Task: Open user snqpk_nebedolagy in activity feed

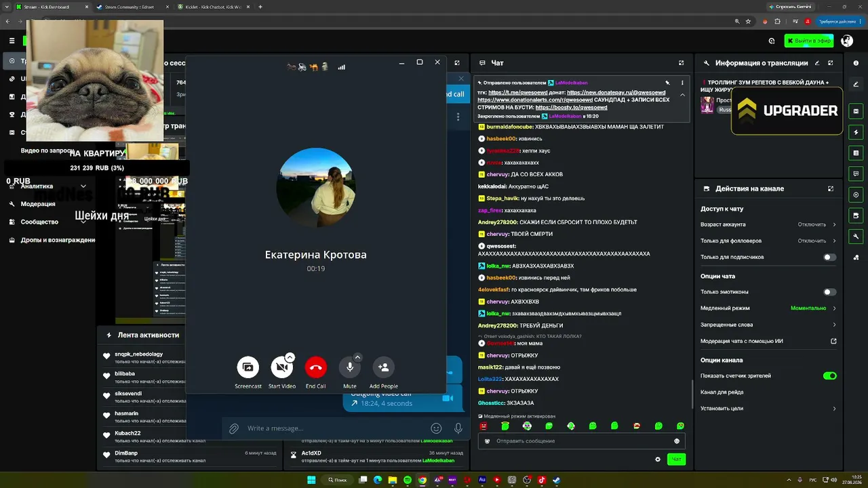Action: [x=139, y=354]
